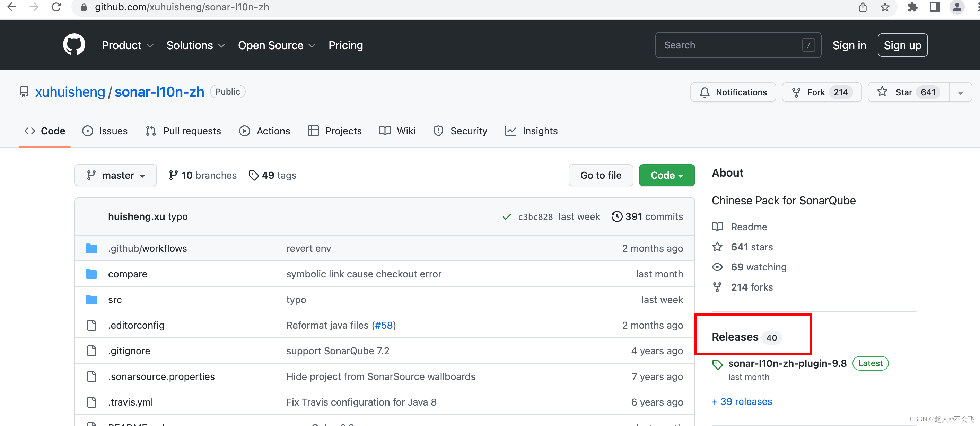Open the master branch selector

coord(116,175)
